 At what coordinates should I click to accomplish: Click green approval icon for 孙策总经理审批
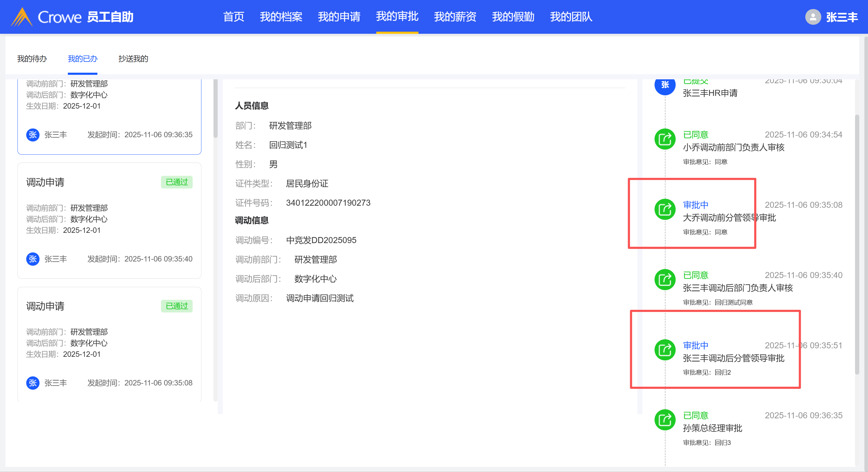pyautogui.click(x=664, y=420)
